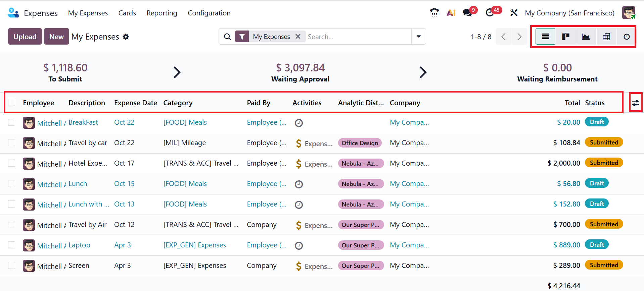Open the messages conversation icon

[x=467, y=13]
